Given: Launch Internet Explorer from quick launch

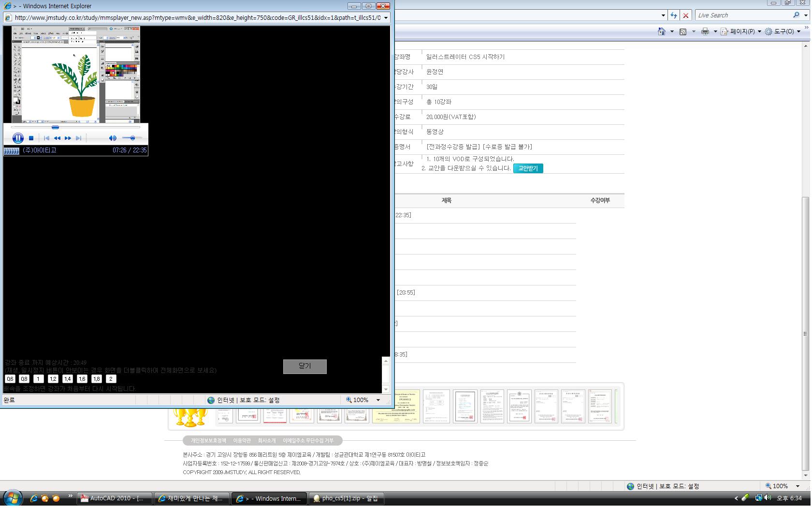Looking at the screenshot, I should pos(34,498).
